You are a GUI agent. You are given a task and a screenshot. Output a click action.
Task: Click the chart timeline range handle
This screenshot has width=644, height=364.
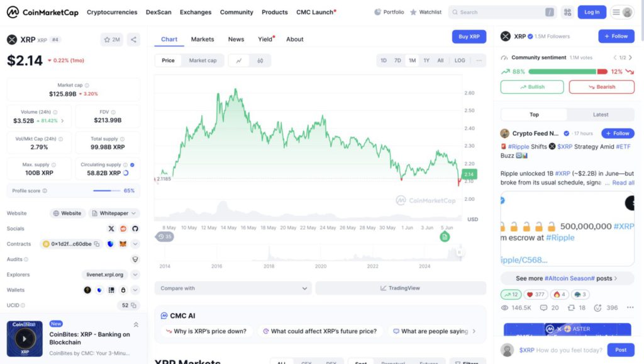pos(459,252)
